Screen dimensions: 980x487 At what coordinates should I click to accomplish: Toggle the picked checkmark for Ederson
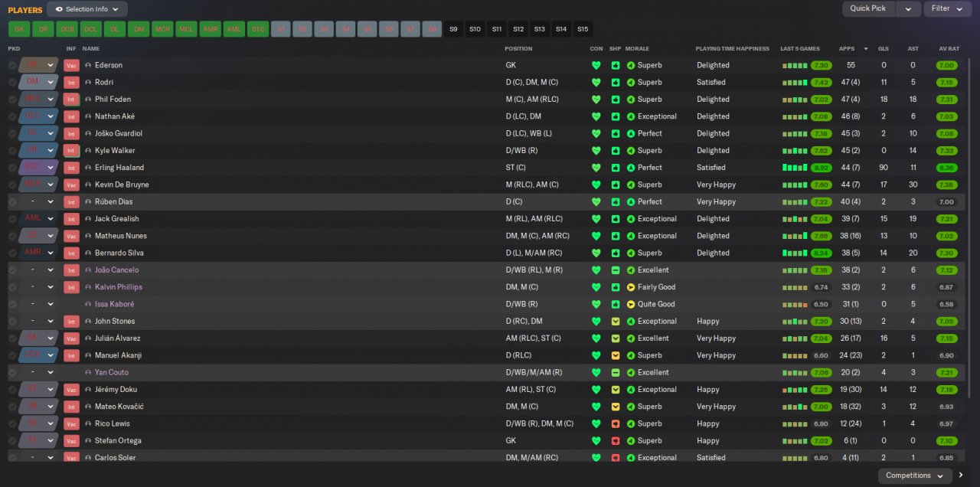(x=12, y=65)
